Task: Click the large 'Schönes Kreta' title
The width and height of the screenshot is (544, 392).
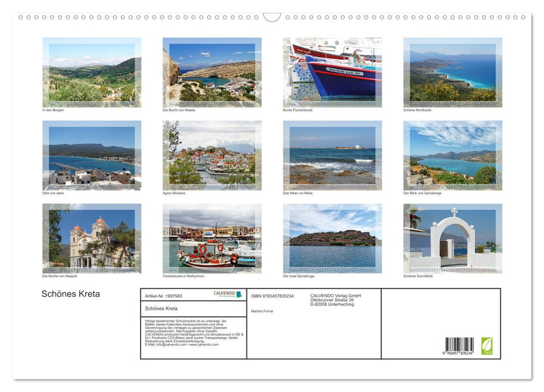Action: (x=71, y=294)
